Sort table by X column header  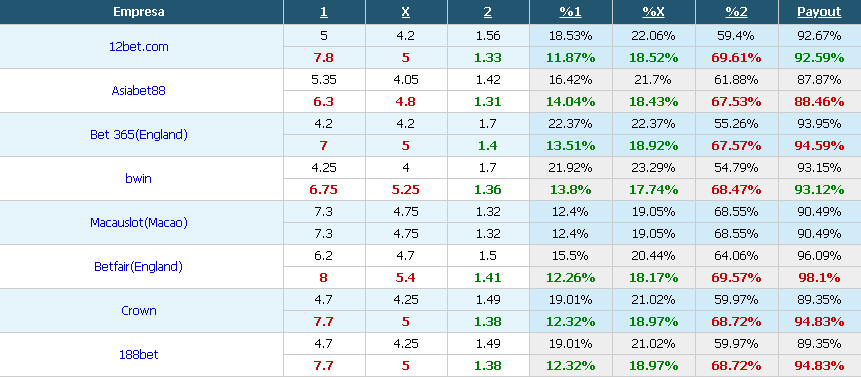[x=405, y=12]
